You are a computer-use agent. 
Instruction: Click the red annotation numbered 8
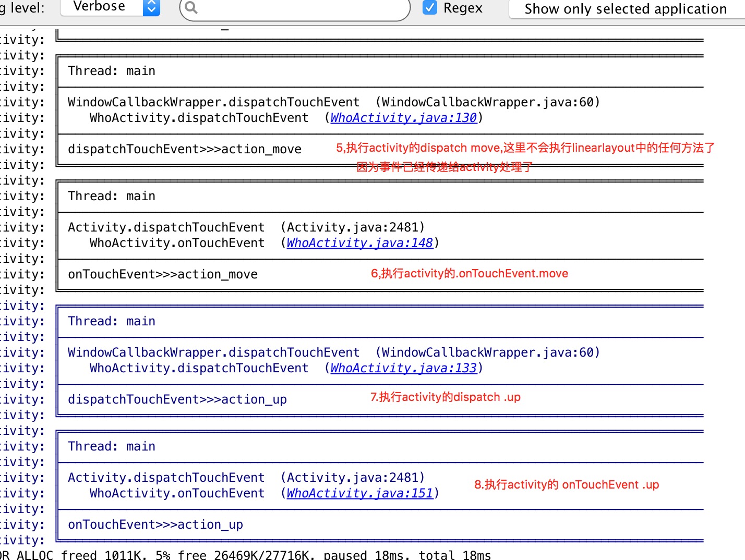pyautogui.click(x=566, y=485)
